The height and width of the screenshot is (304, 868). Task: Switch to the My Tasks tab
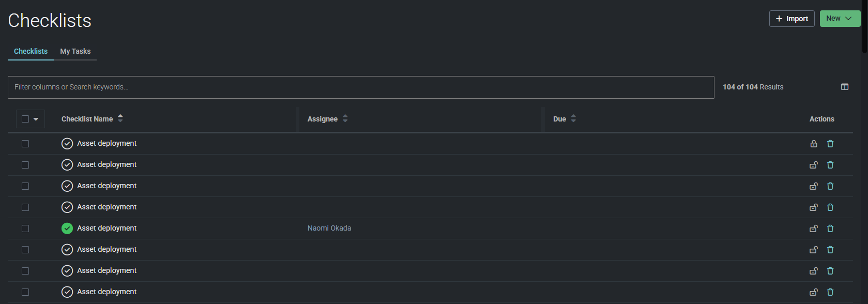(75, 51)
